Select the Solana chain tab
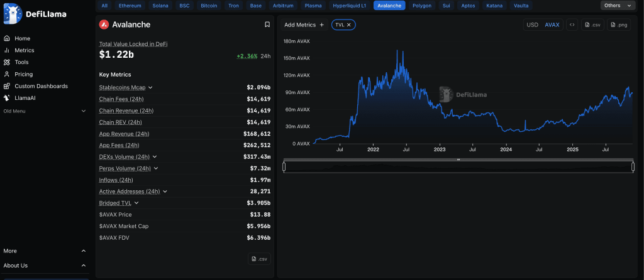Screen dimensions: 644x280 pyautogui.click(x=160, y=6)
